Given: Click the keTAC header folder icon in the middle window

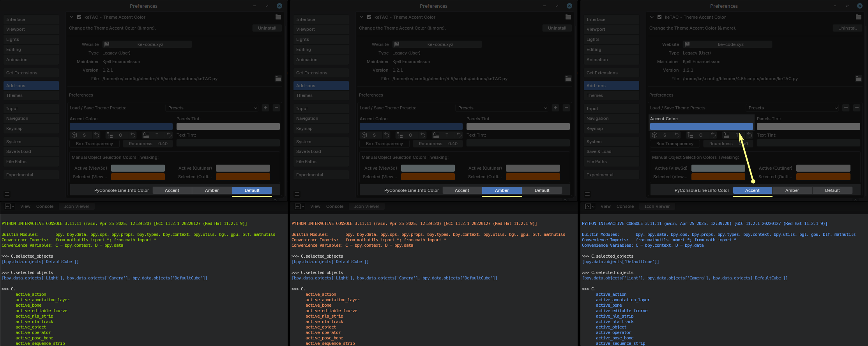Looking at the screenshot, I should click(x=568, y=17).
